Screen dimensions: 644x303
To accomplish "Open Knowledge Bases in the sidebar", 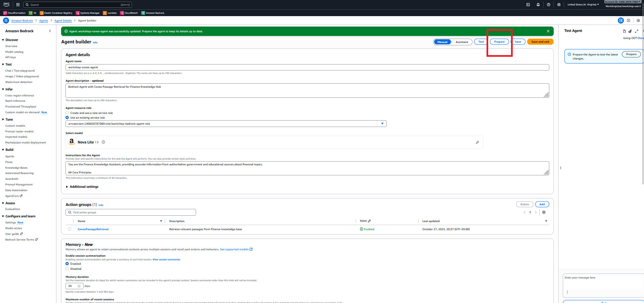I will [x=16, y=168].
